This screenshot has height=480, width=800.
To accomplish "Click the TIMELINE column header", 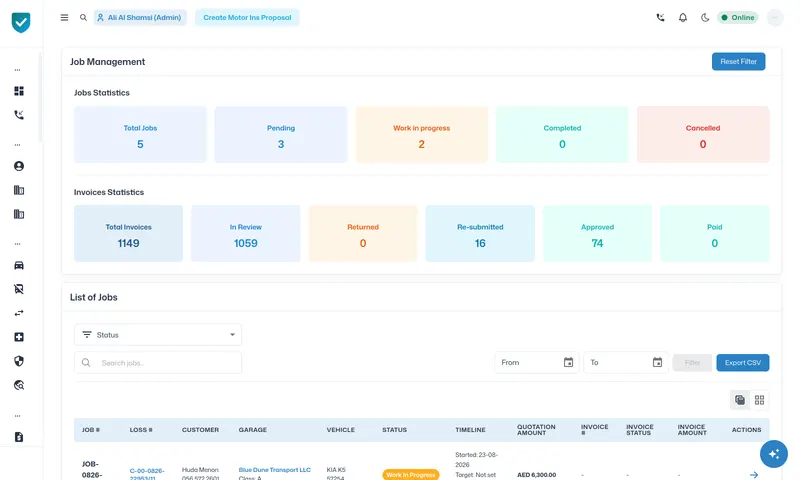I will (x=470, y=430).
